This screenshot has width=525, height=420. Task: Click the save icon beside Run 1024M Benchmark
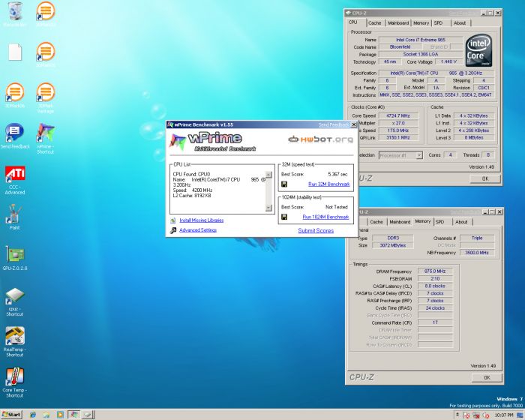(284, 217)
